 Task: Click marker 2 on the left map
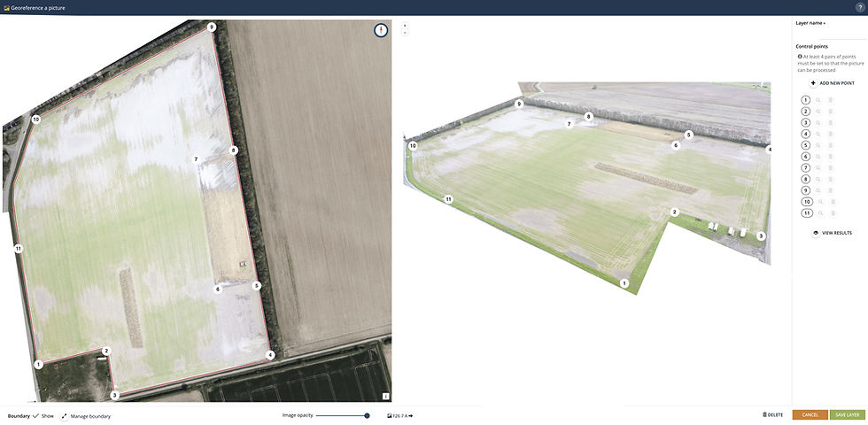[x=106, y=351]
